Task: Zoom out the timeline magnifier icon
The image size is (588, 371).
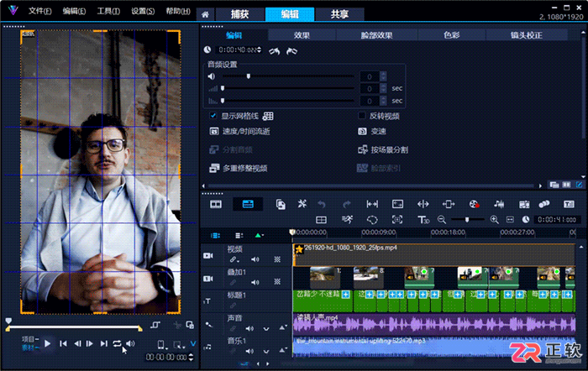Action: point(442,220)
